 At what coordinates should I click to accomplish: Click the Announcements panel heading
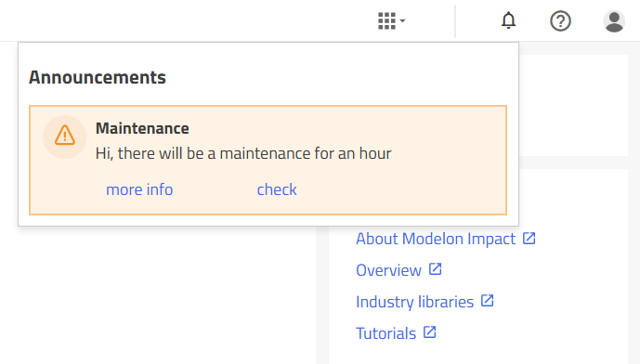98,77
